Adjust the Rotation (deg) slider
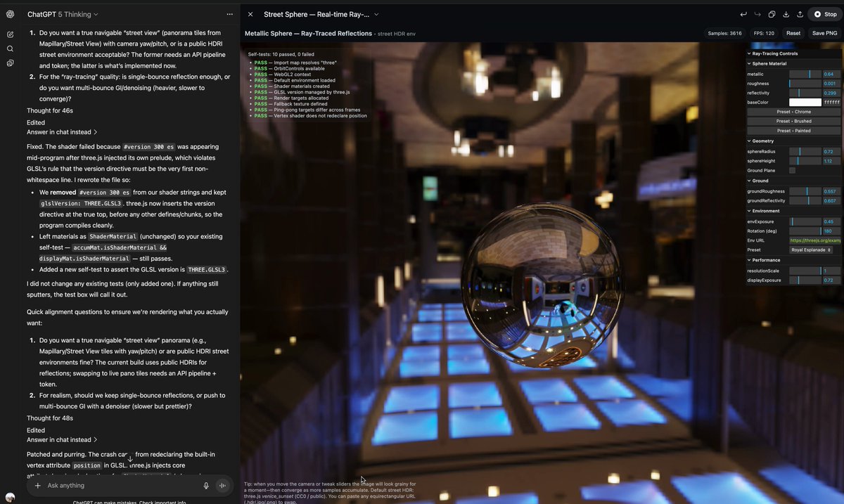Screen dimensions: 844x504 (x=805, y=231)
